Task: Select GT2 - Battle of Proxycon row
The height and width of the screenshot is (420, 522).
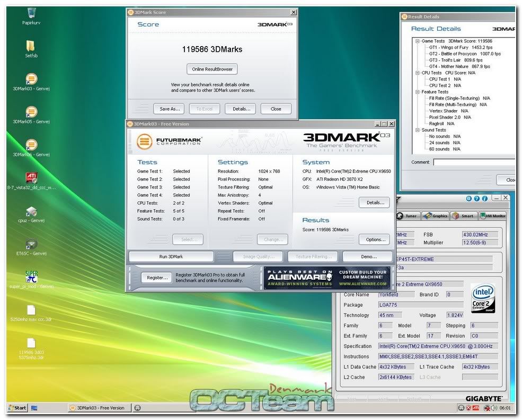Action: point(465,53)
